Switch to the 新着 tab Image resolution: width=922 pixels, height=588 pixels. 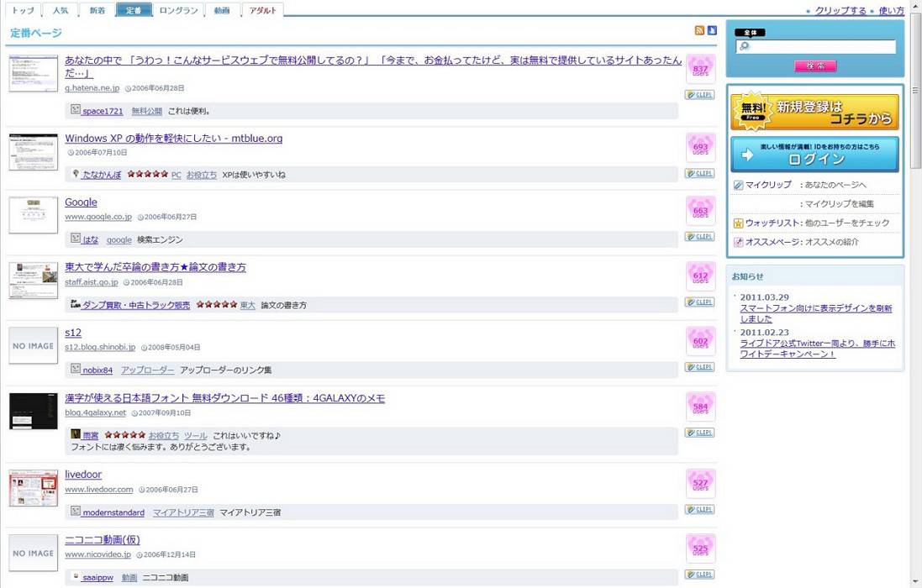[x=97, y=10]
